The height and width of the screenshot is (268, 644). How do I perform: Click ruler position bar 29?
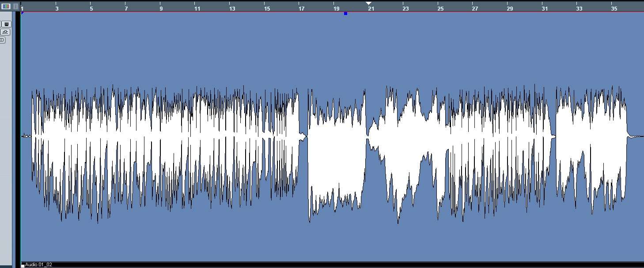(510, 8)
